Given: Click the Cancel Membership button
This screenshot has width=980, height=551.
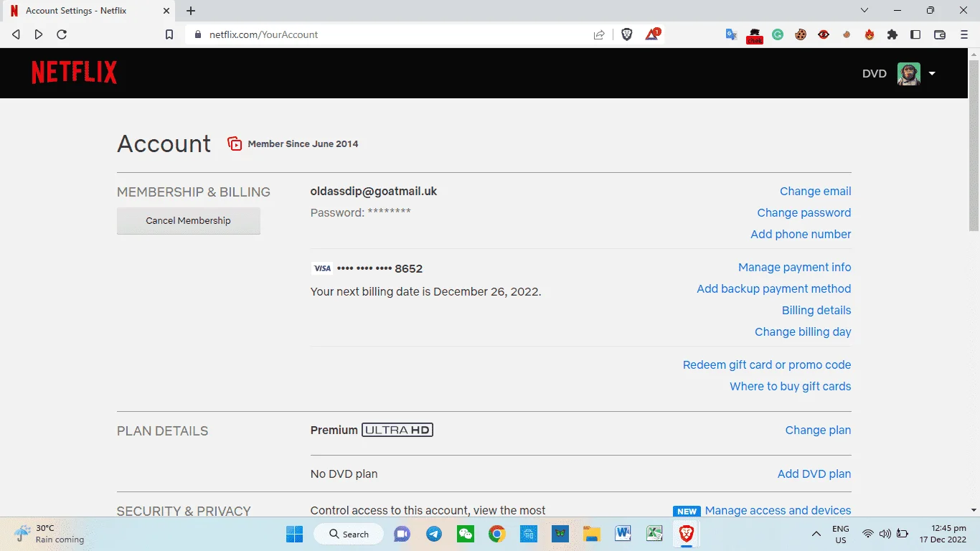Looking at the screenshot, I should 189,220.
